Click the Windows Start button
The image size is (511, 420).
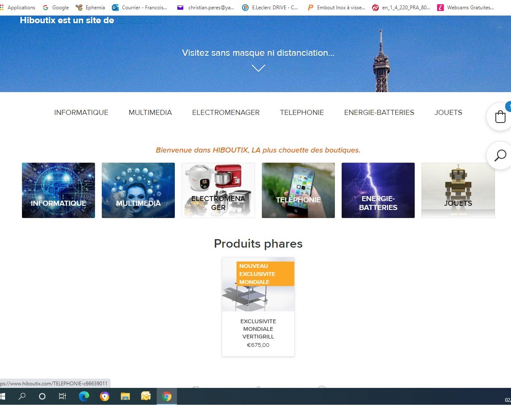point(3,396)
